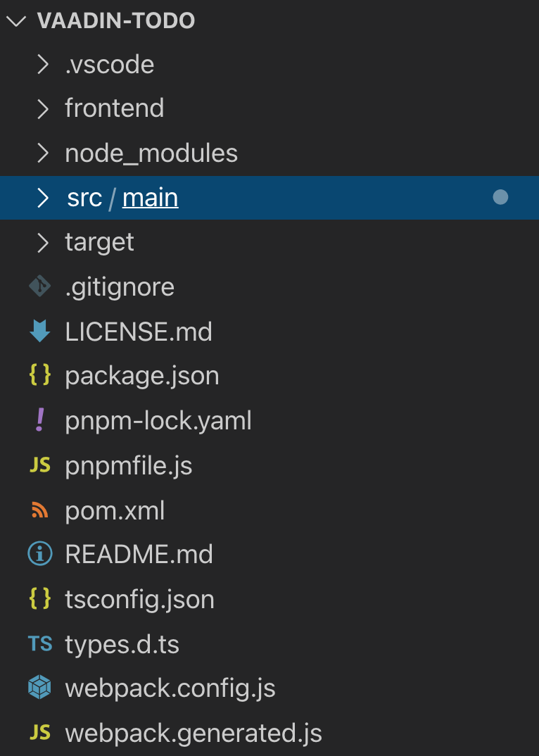
Task: Select the pom.xml file
Action: pos(115,510)
